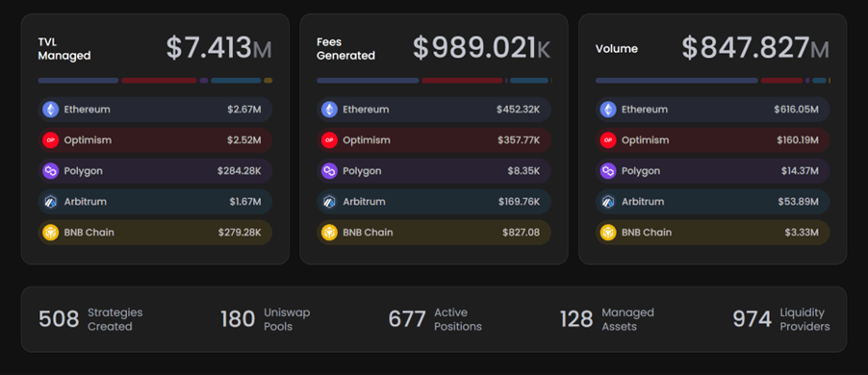Select the $827.08 BNB Chain fees value

521,233
